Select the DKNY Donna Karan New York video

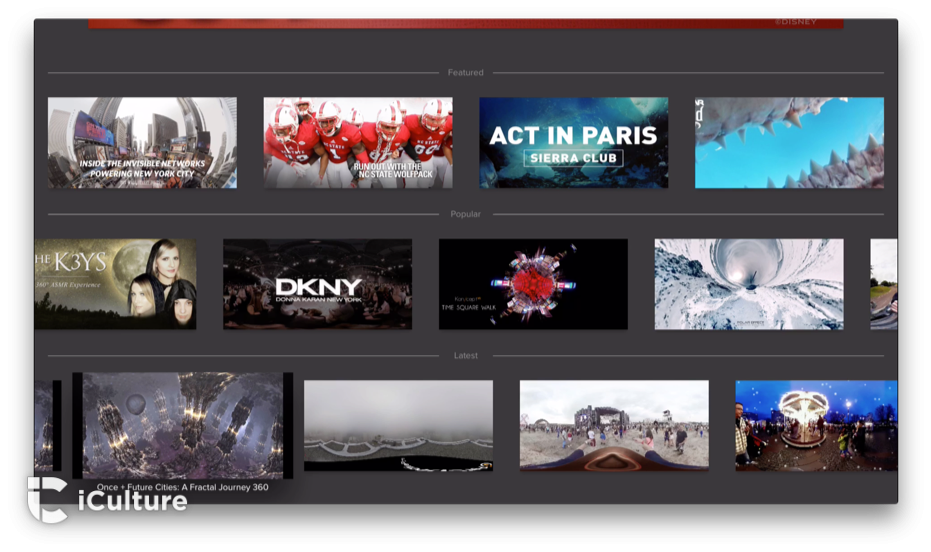point(318,284)
